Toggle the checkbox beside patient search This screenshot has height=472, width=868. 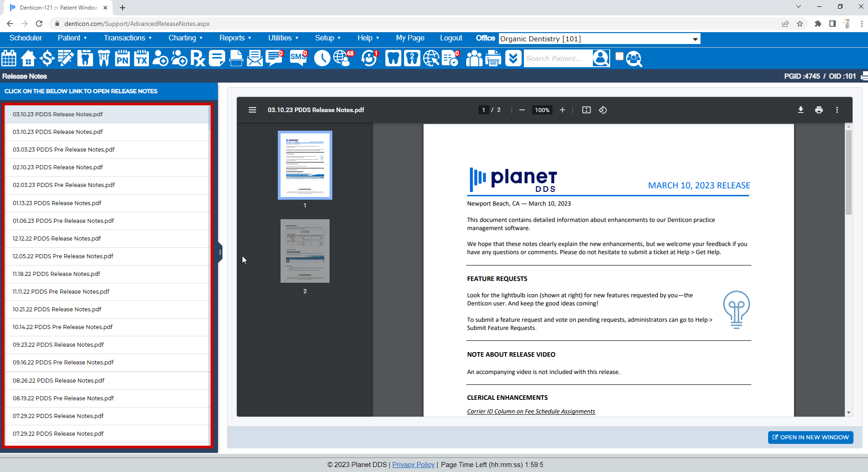point(619,56)
